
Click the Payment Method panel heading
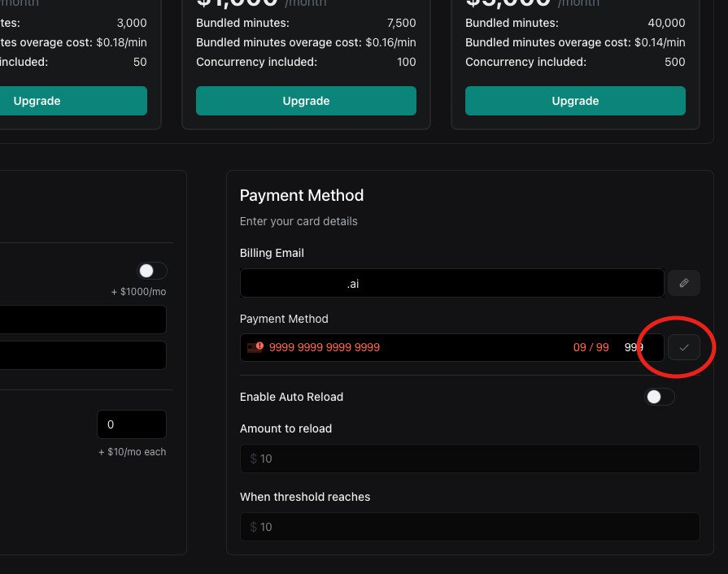coord(301,195)
